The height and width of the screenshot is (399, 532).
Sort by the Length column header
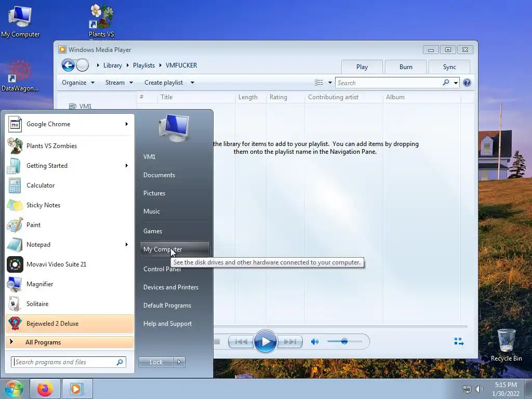[x=250, y=97]
